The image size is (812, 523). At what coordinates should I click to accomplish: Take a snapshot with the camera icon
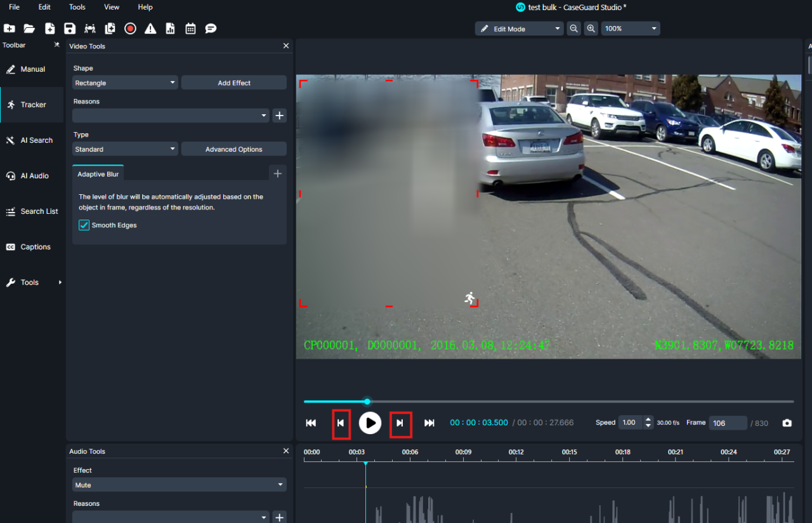click(x=787, y=423)
